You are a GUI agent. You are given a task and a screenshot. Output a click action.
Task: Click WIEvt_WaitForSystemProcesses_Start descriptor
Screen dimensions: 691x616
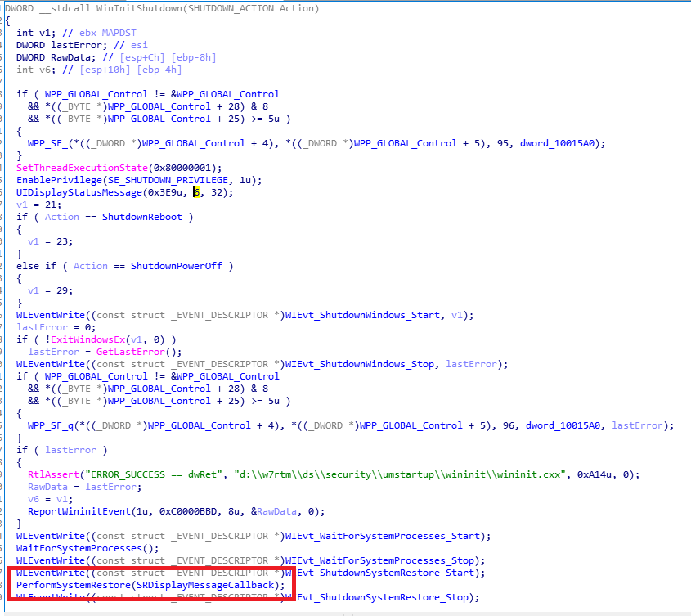pos(383,537)
